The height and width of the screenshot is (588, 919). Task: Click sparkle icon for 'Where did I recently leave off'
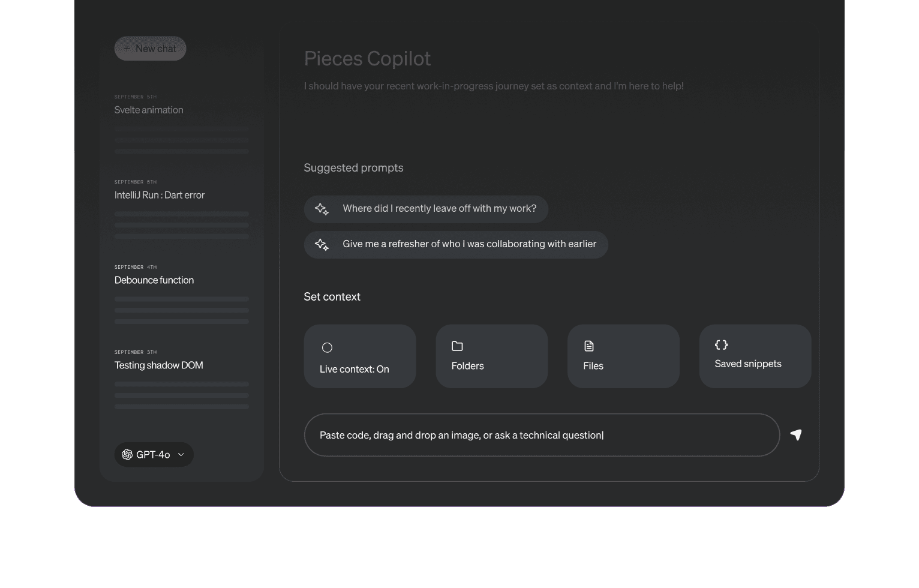(x=322, y=209)
